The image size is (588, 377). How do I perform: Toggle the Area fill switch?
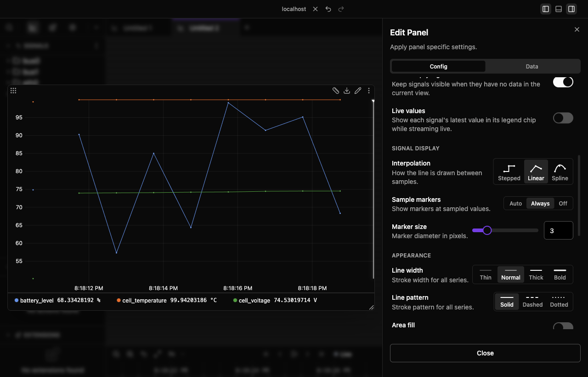point(563,326)
